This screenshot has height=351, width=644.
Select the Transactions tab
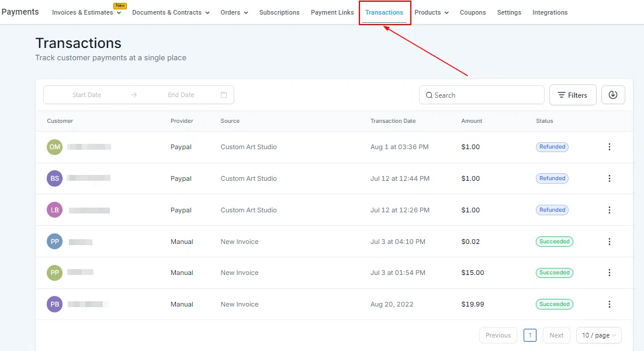click(384, 12)
